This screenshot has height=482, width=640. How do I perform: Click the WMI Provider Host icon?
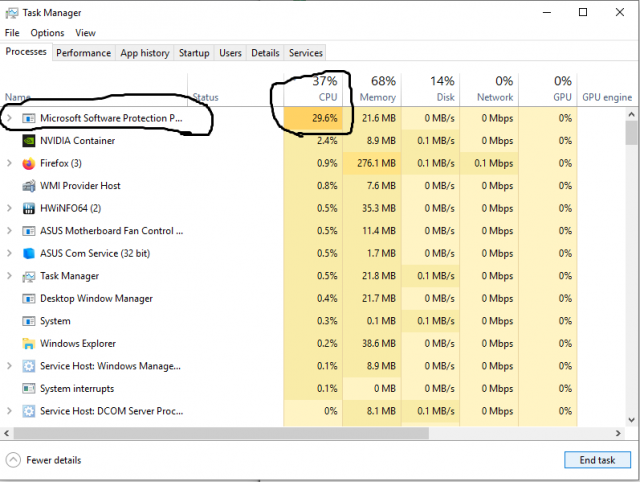(x=29, y=186)
